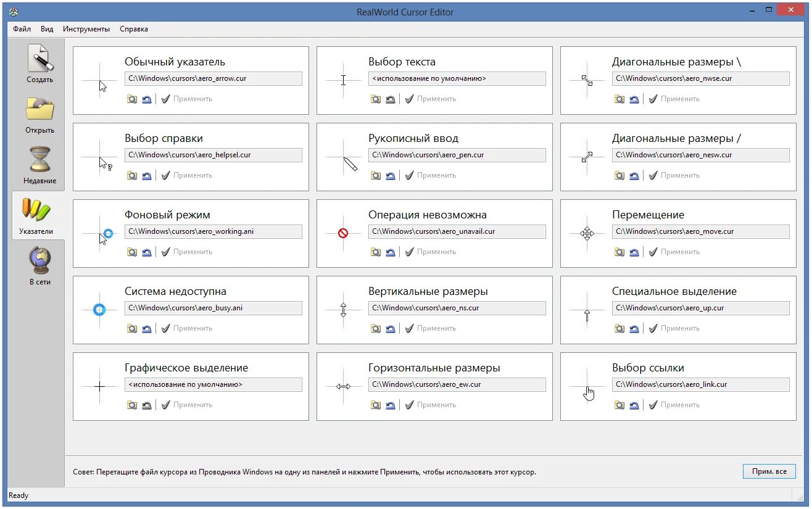
Task: Click the arrow cursor preview for Обычный указатель
Action: (x=102, y=86)
